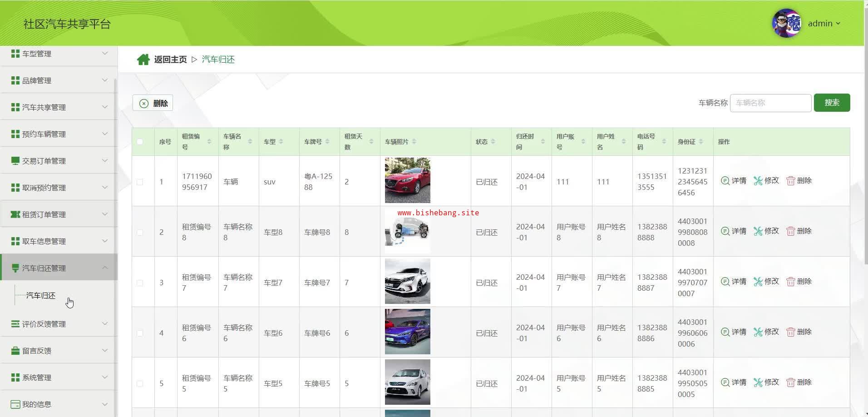Open the 取车信息管理 menu label
The image size is (868, 417).
44,241
